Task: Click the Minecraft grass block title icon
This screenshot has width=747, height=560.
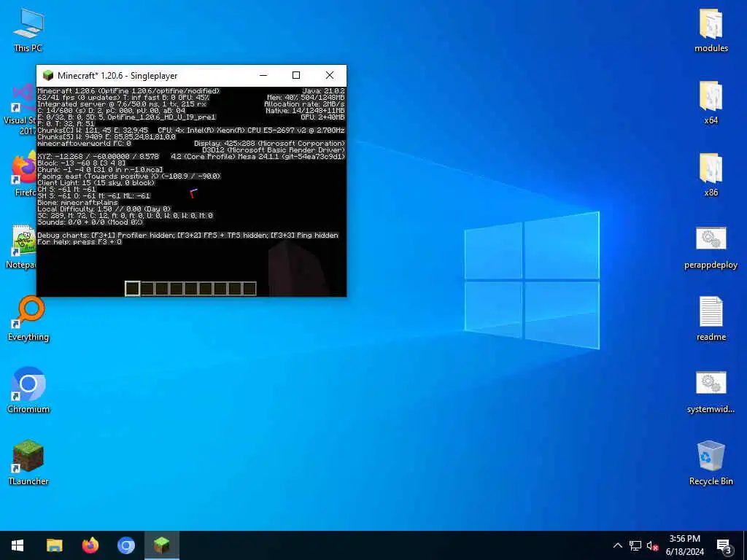Action: click(47, 75)
